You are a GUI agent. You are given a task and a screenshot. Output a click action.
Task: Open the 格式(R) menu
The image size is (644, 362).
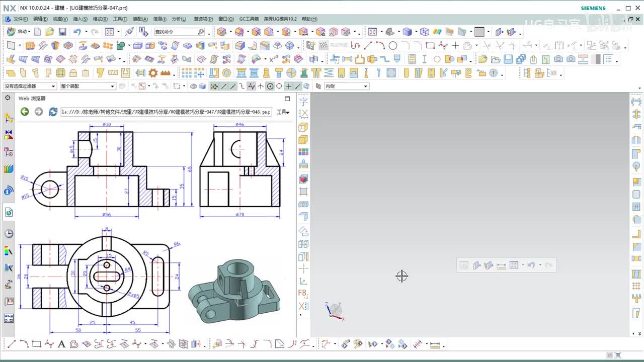(x=100, y=19)
